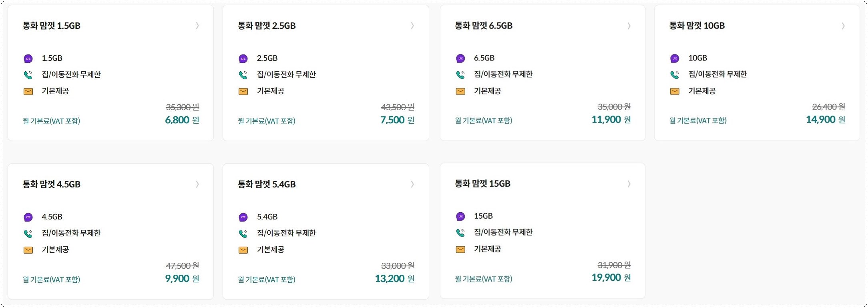Select the 7,500 원 monthly price
Viewport: 868px width, 308px height.
pyautogui.click(x=397, y=120)
